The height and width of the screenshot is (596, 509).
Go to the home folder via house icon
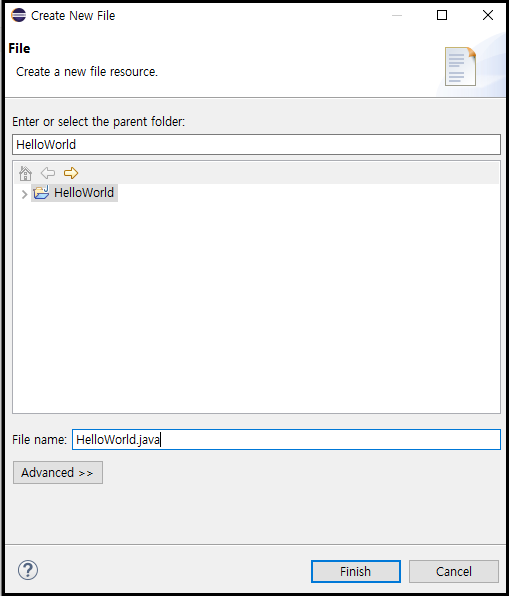25,173
